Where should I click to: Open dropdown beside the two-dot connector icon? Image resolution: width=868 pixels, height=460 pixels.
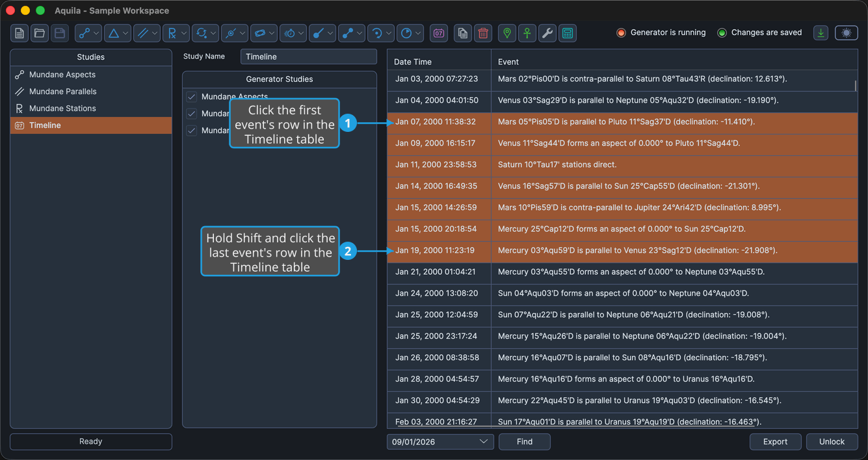click(360, 33)
